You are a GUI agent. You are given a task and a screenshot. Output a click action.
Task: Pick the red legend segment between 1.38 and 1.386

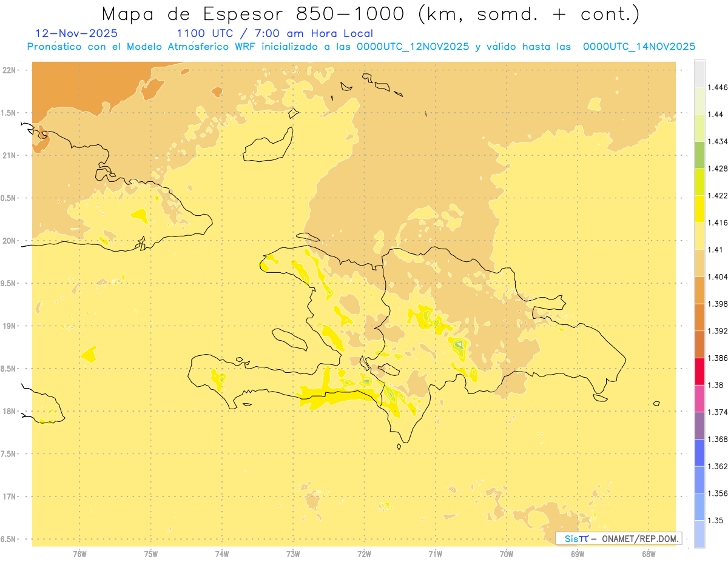pos(699,372)
